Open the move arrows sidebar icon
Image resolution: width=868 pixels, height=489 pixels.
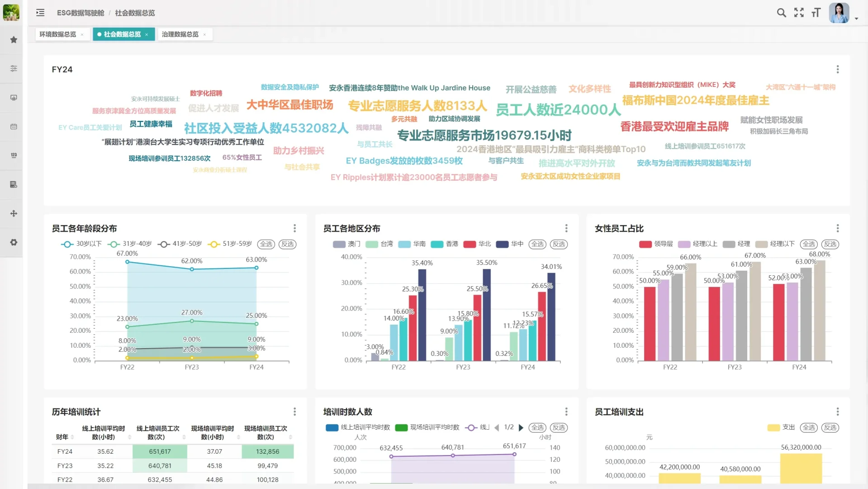click(x=14, y=213)
